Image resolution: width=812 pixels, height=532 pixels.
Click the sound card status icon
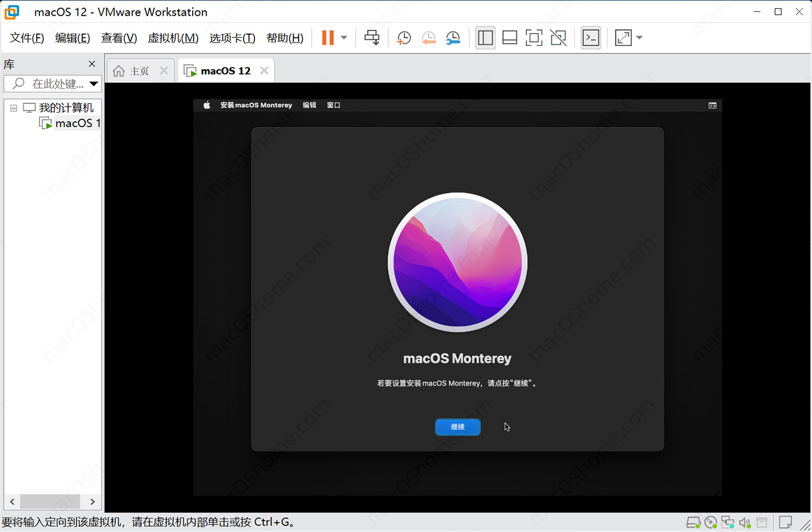pyautogui.click(x=745, y=523)
